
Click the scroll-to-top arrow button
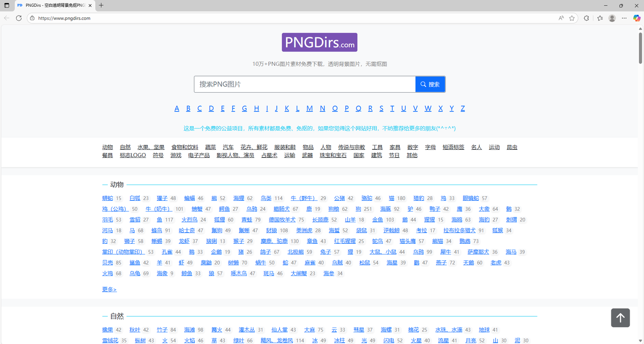[621, 318]
